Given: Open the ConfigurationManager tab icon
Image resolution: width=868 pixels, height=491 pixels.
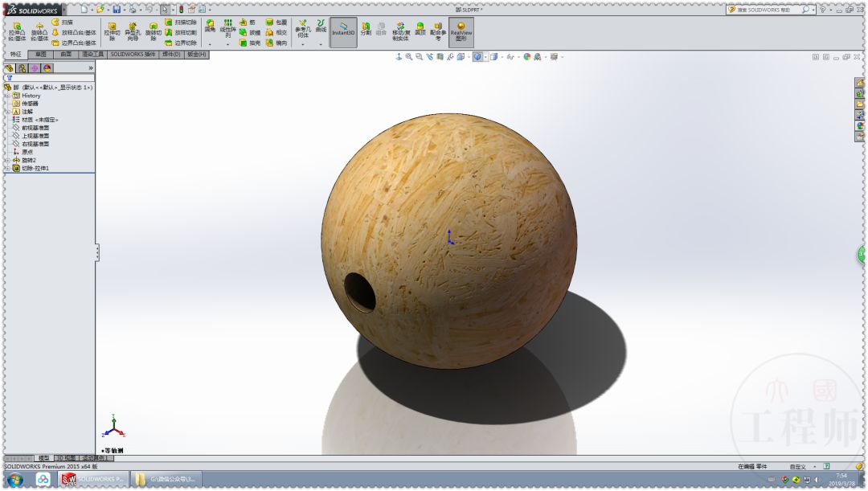Looking at the screenshot, I should tap(35, 68).
